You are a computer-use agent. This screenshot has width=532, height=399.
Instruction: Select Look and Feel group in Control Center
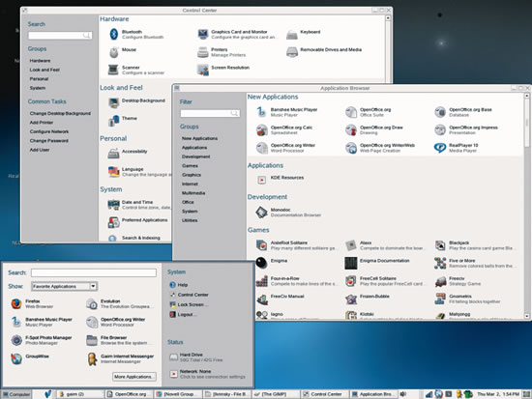pos(44,70)
